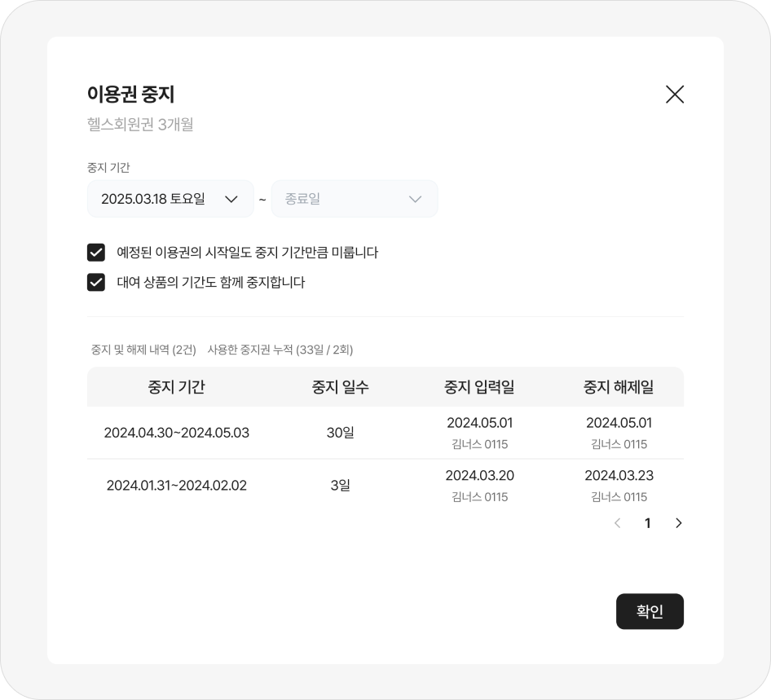Close the 이용권 중지 dialog with X icon

point(675,95)
